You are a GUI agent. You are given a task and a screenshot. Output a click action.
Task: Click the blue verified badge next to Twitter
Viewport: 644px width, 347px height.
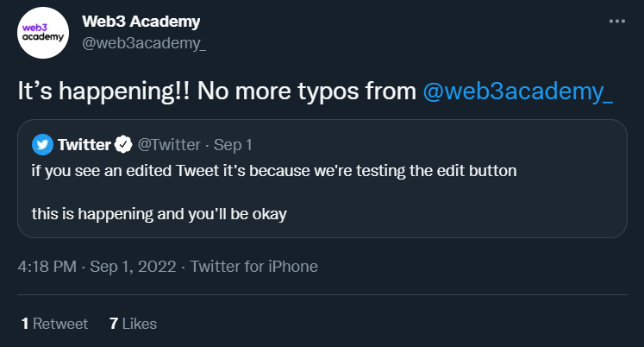pos(124,143)
